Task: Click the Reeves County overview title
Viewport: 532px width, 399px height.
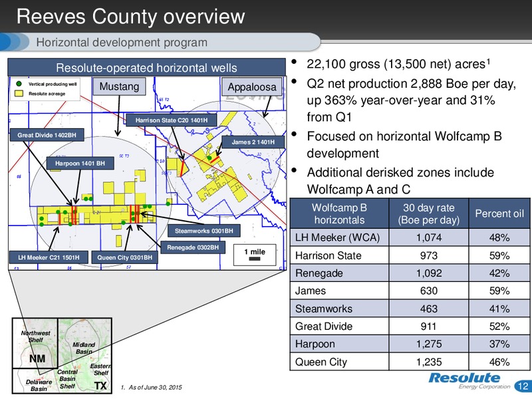Action: [130, 16]
